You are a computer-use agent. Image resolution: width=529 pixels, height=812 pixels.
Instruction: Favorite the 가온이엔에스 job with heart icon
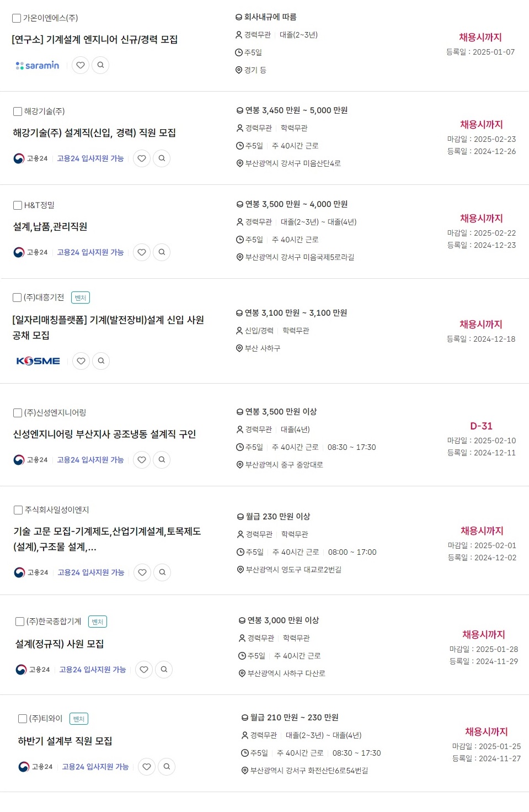click(81, 65)
